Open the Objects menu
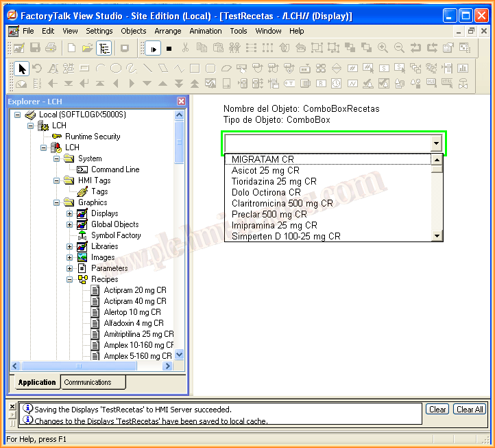This screenshot has height=448, width=495. pyautogui.click(x=133, y=31)
